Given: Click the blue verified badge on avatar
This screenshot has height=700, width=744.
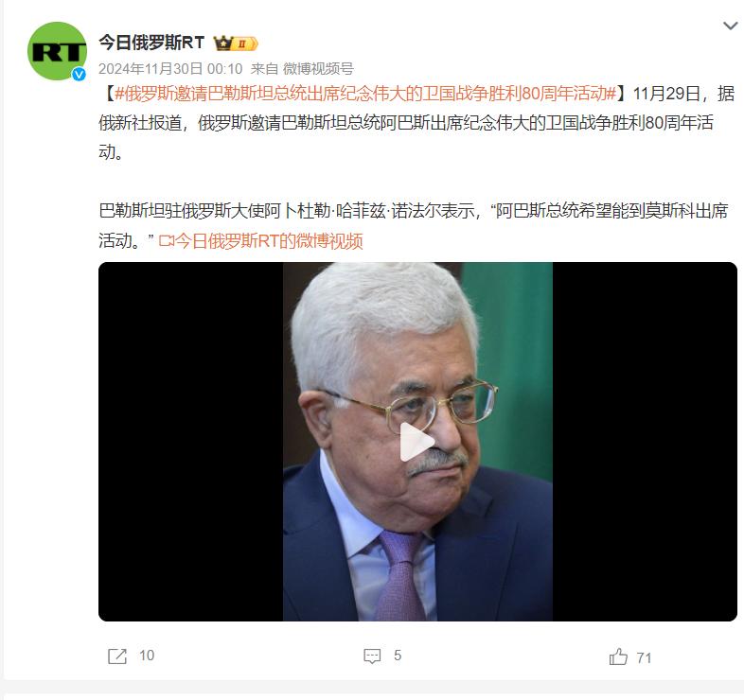Looking at the screenshot, I should tap(79, 74).
